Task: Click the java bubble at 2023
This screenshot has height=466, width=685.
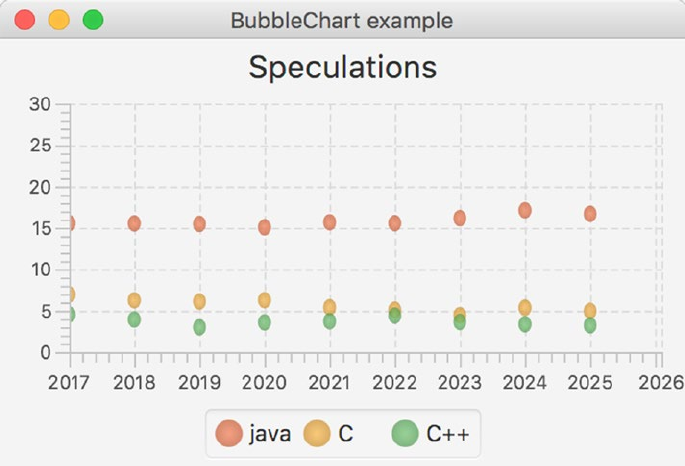Action: (459, 217)
